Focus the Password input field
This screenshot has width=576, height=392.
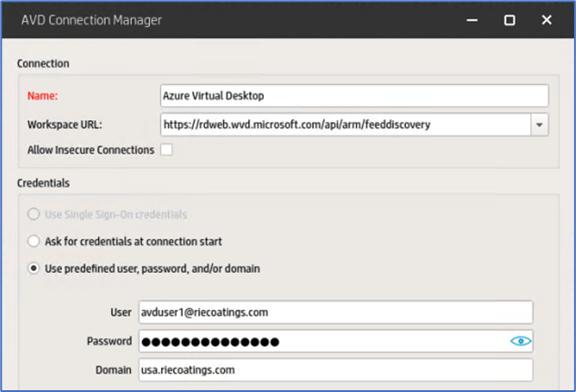pyautogui.click(x=336, y=341)
